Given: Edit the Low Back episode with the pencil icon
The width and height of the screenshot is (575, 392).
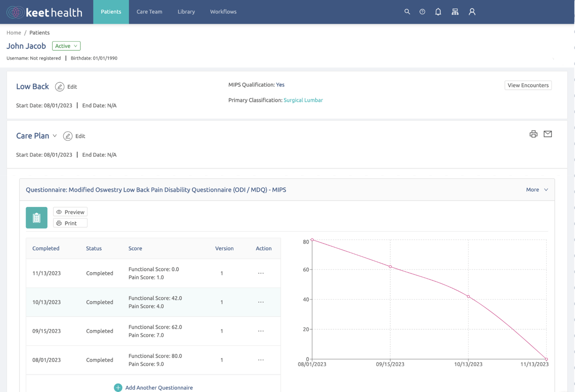Looking at the screenshot, I should click(59, 86).
